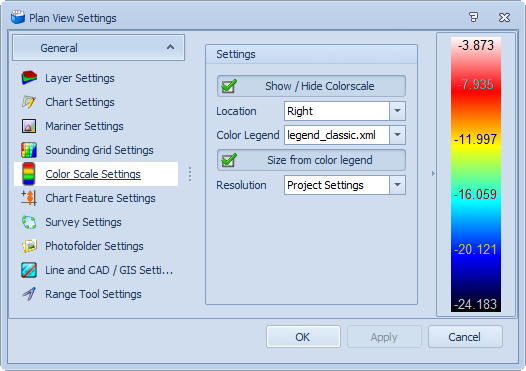Select the Range Tool Settings icon

click(29, 294)
